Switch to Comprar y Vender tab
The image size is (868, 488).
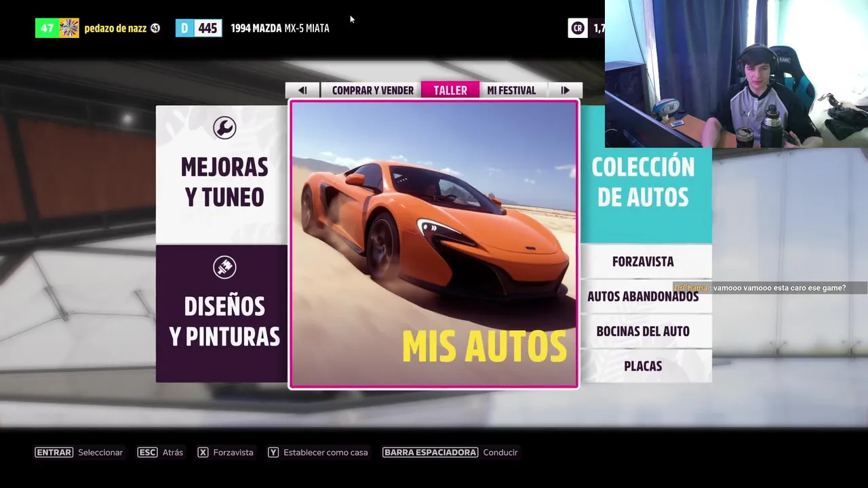[372, 90]
